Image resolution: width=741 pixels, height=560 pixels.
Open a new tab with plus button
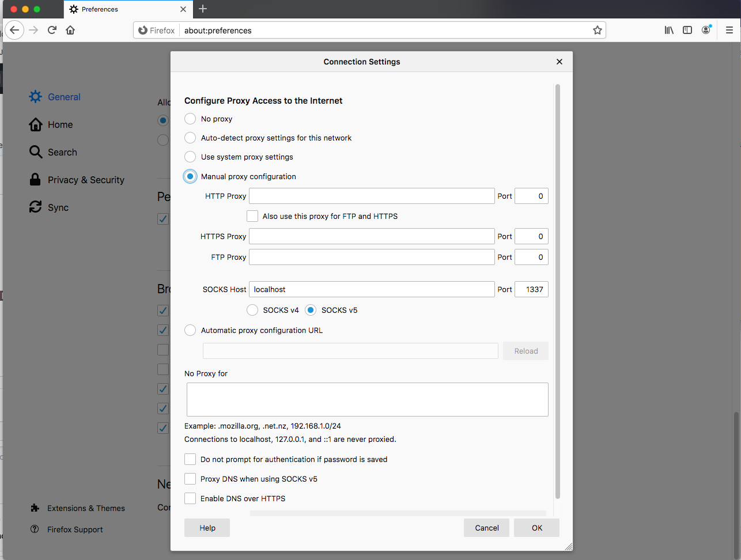point(203,9)
